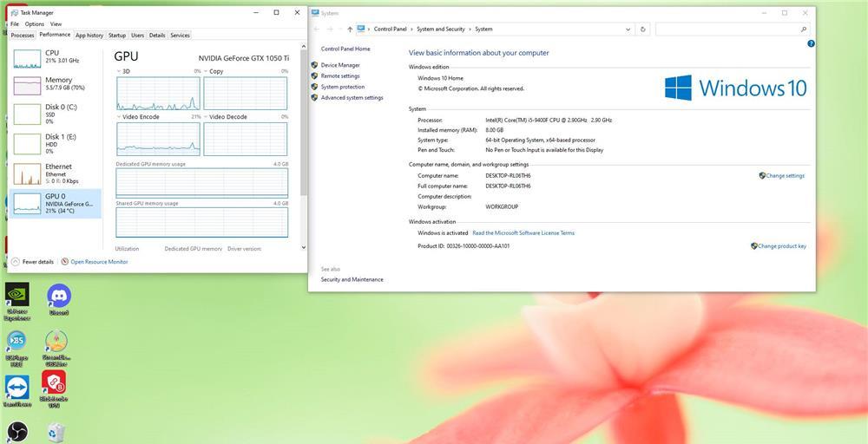Switch to the Details tab
Image resolution: width=868 pixels, height=444 pixels.
[157, 36]
